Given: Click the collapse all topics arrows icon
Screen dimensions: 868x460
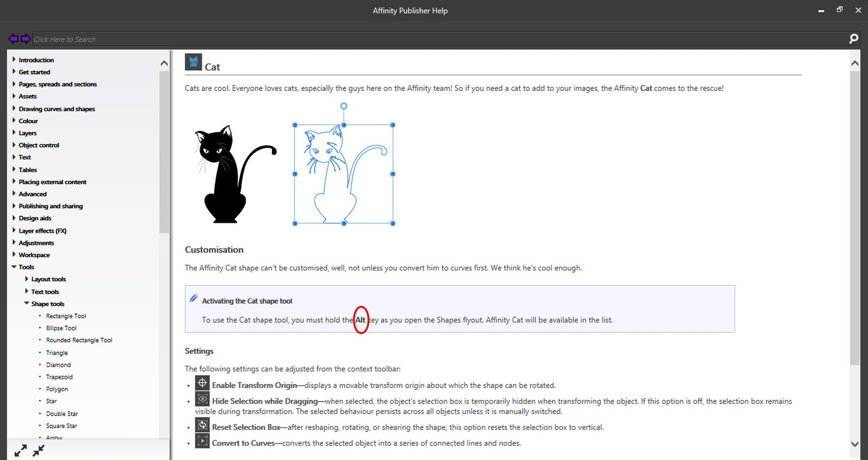Looking at the screenshot, I should coord(38,450).
